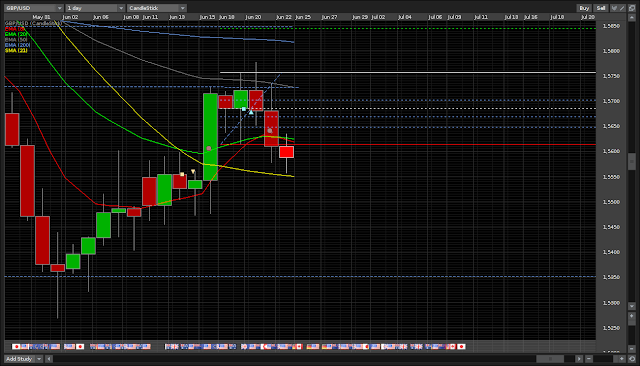The height and width of the screenshot is (366, 640).
Task: Click the reset chart view icon
Action: click(x=632, y=359)
